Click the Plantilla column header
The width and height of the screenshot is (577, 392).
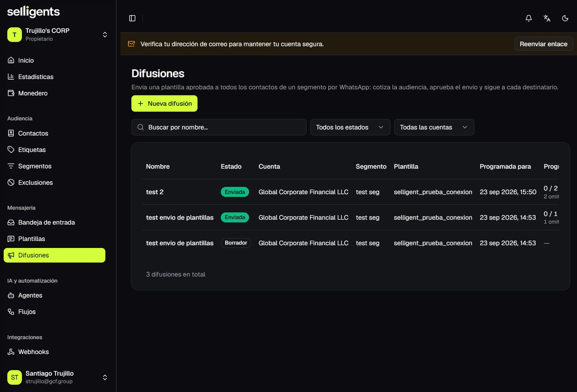[406, 167]
